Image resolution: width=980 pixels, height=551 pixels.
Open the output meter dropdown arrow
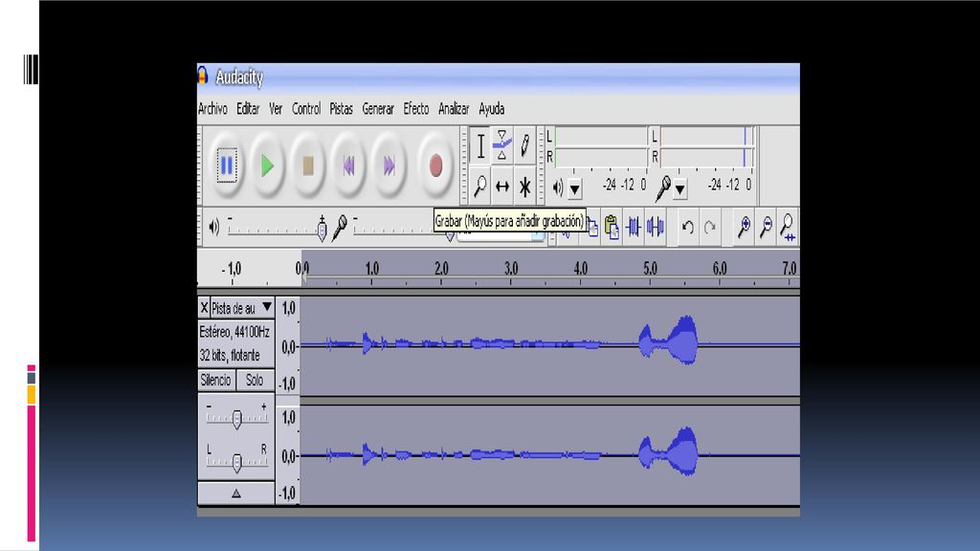tap(574, 188)
